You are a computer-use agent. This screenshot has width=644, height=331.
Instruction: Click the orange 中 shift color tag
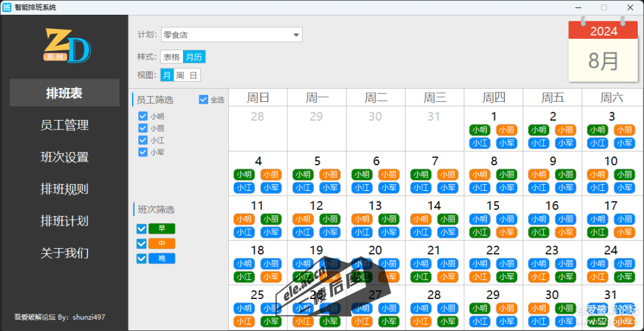(162, 244)
